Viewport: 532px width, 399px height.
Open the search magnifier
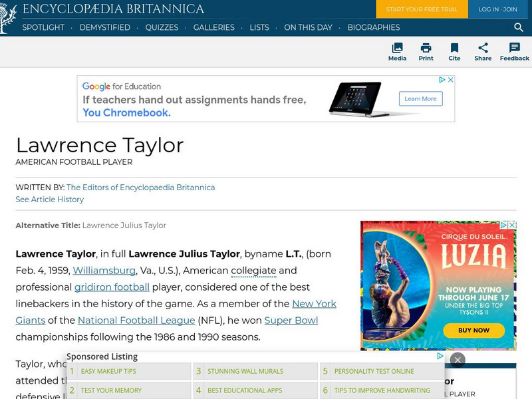pyautogui.click(x=518, y=27)
